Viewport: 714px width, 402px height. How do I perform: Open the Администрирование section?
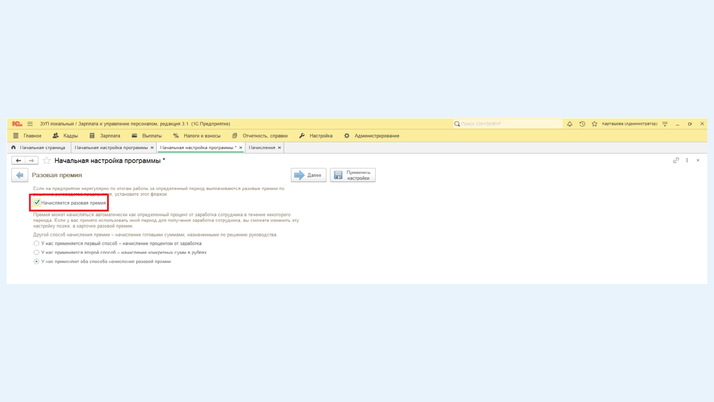(x=372, y=136)
